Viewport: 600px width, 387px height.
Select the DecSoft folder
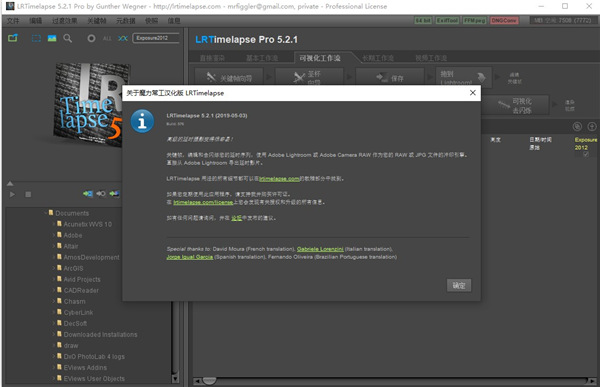click(75, 323)
